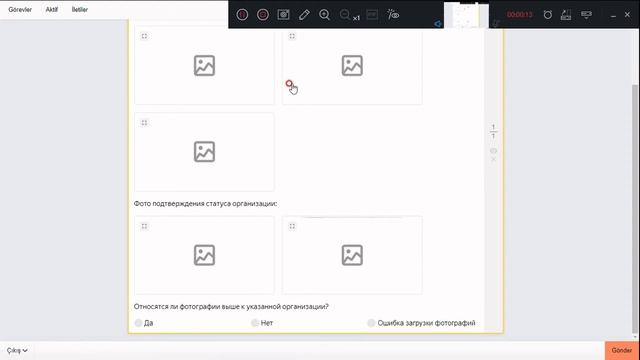Open the İletiler tab

(x=80, y=9)
